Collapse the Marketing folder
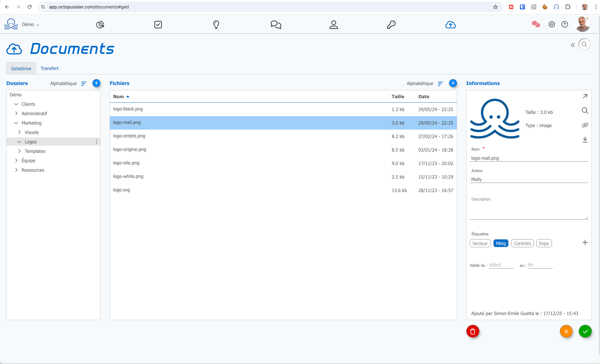 16,123
